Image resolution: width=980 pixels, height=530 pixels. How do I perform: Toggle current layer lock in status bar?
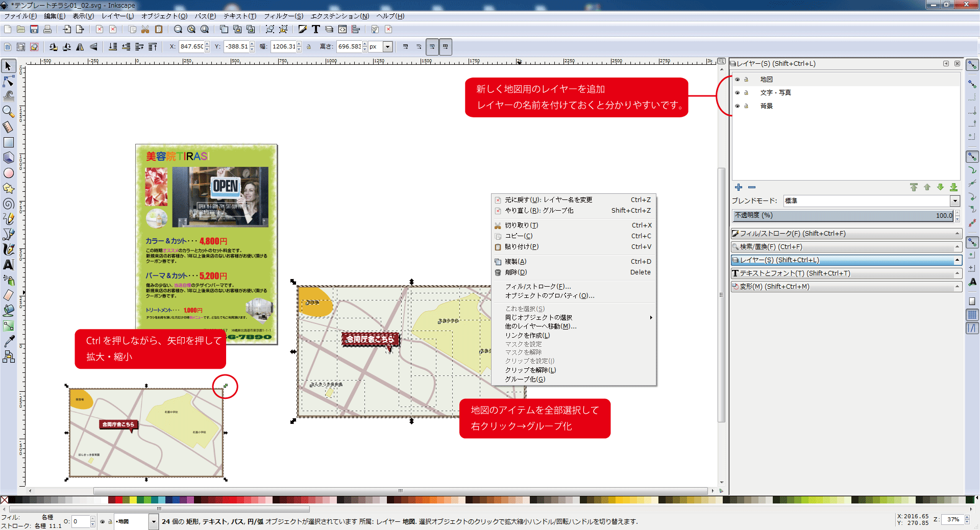(110, 521)
